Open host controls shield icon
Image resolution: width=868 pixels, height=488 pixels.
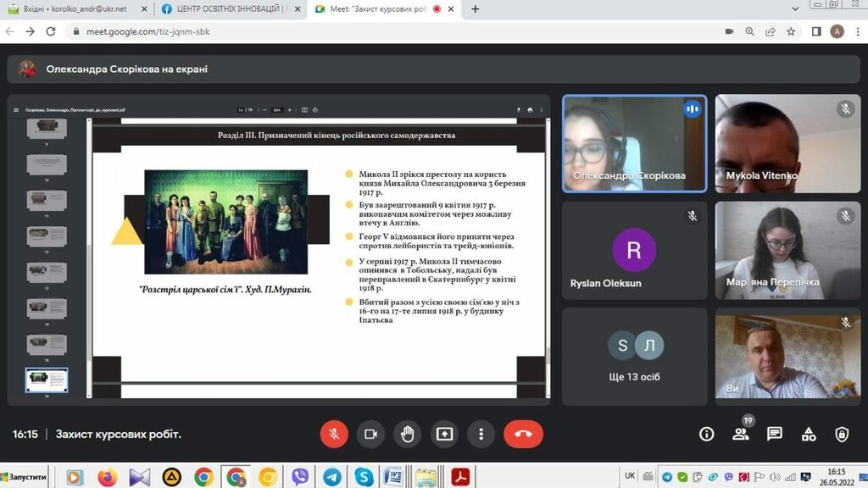842,434
